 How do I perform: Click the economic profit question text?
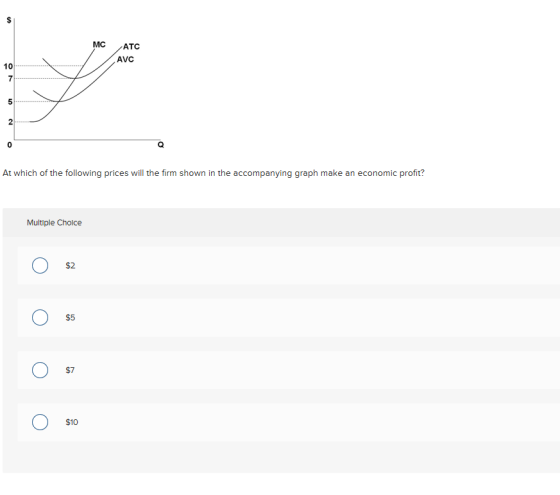[x=214, y=173]
